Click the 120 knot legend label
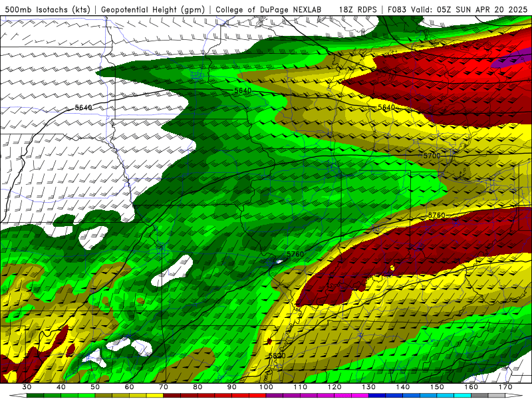Screen dimensions: 532x399 pos(334,387)
